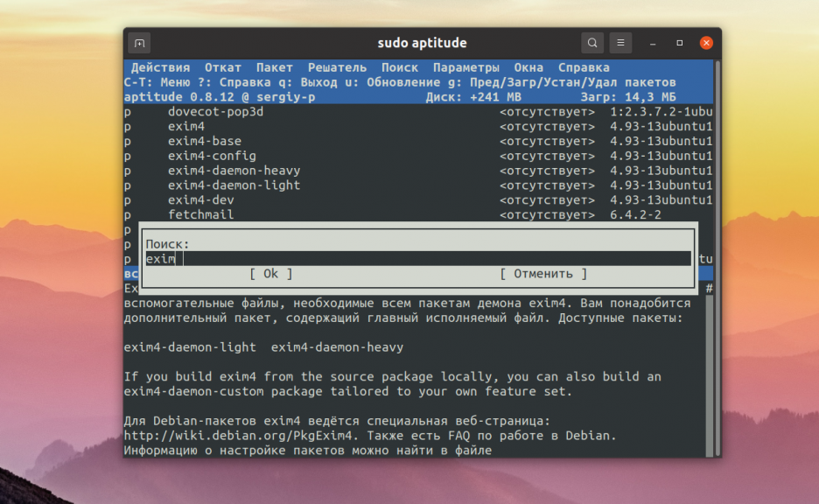Select the fetchmail package row

coord(418,214)
